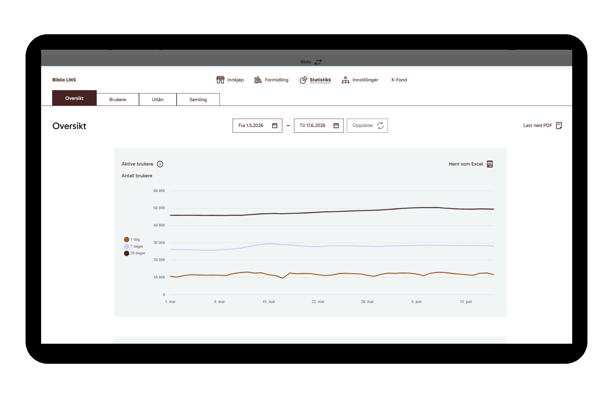The height and width of the screenshot is (398, 613).
Task: Click the Antall brukere label
Action: click(x=137, y=176)
